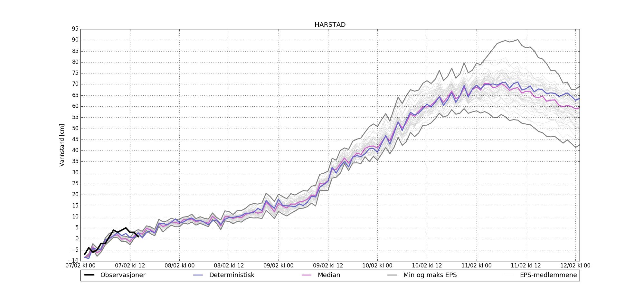Click the 95 y-axis tick label
This screenshot has height=290, width=644.
(75, 29)
